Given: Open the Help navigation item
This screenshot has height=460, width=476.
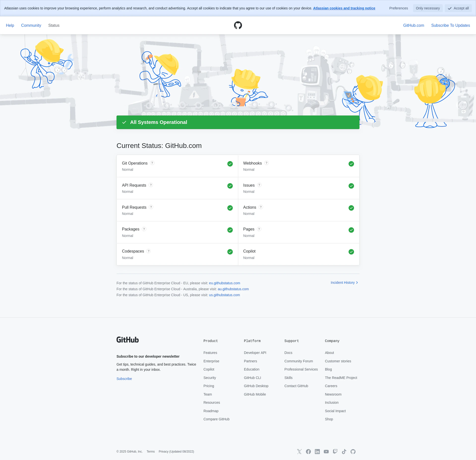Looking at the screenshot, I should click(10, 25).
